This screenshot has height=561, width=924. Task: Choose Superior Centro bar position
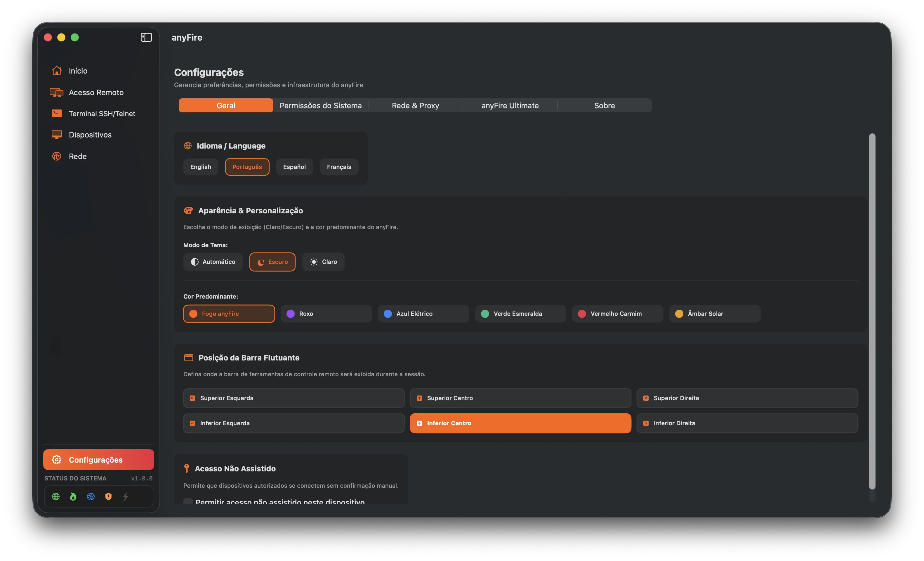520,398
